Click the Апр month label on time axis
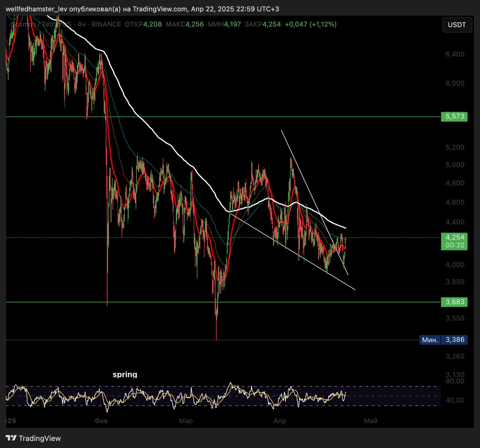This screenshot has height=448, width=480. pos(280,421)
